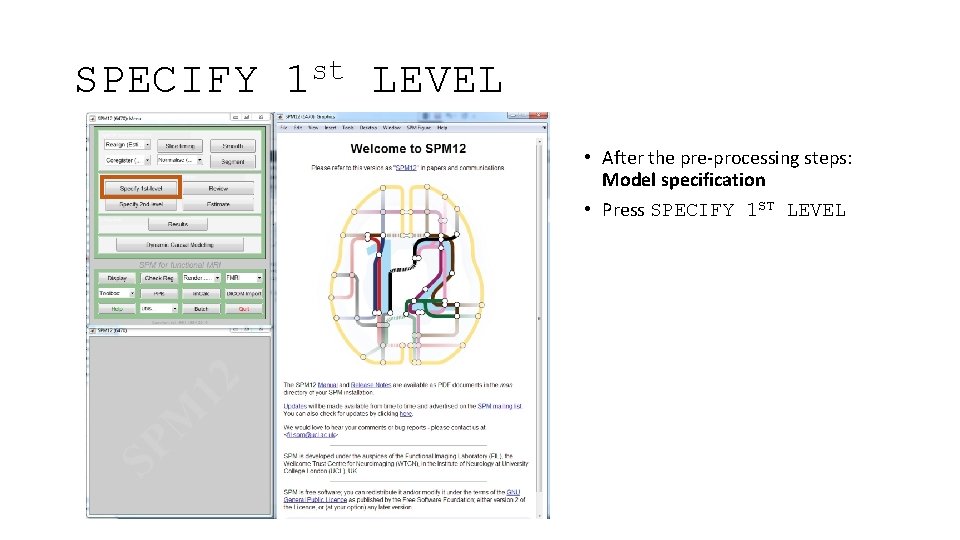This screenshot has width=960, height=540.
Task: Open Desktop menu in Graphics window
Action: 368,128
